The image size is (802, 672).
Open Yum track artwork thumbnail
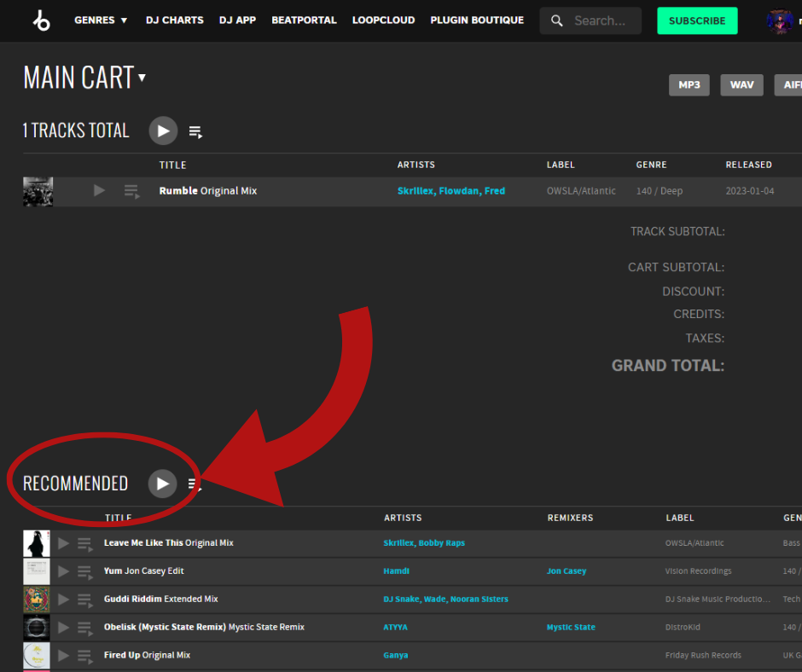37,571
